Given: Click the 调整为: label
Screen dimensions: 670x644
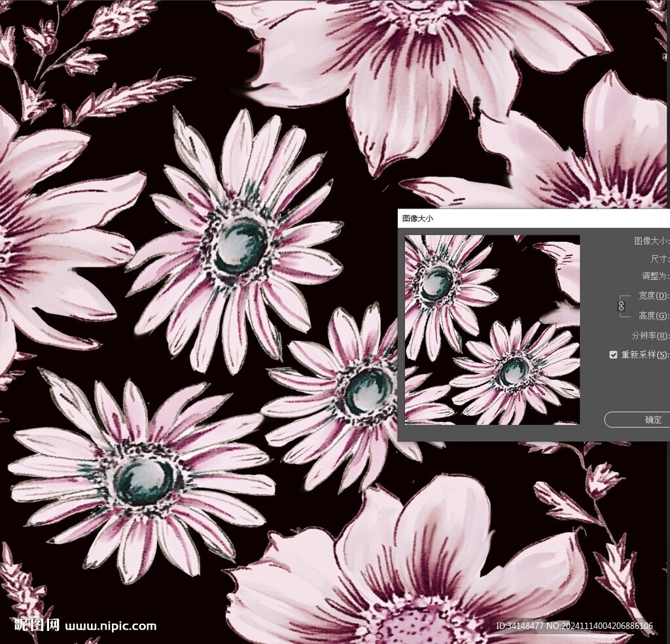Looking at the screenshot, I should [x=656, y=276].
